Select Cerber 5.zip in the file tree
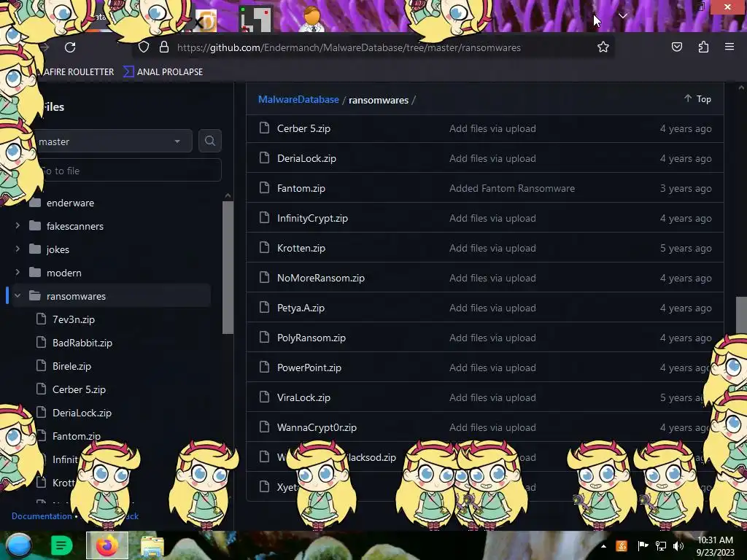Screen dimensions: 747x560 point(79,389)
